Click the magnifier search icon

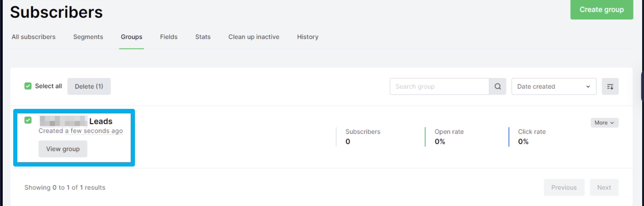click(498, 86)
